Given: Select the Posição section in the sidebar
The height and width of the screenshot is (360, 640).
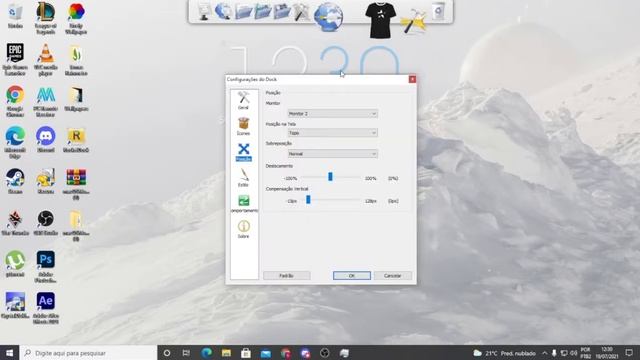Looking at the screenshot, I should 243,152.
